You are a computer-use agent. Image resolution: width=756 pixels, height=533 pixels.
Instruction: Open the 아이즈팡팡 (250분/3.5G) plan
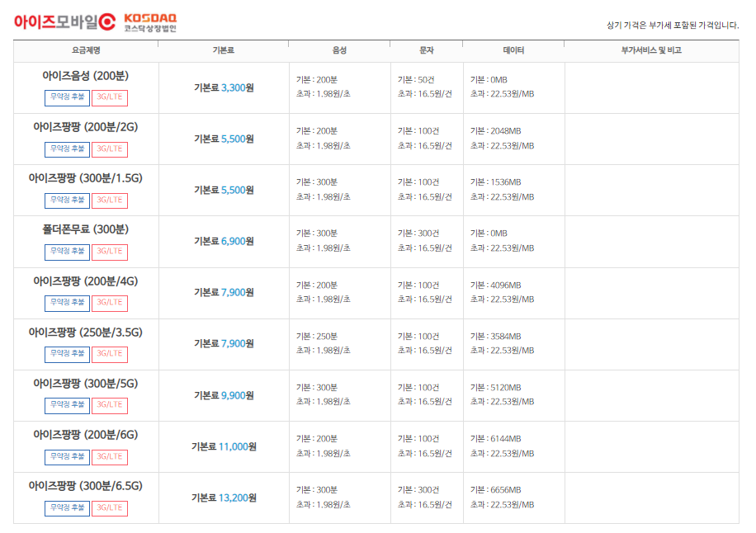point(85,333)
